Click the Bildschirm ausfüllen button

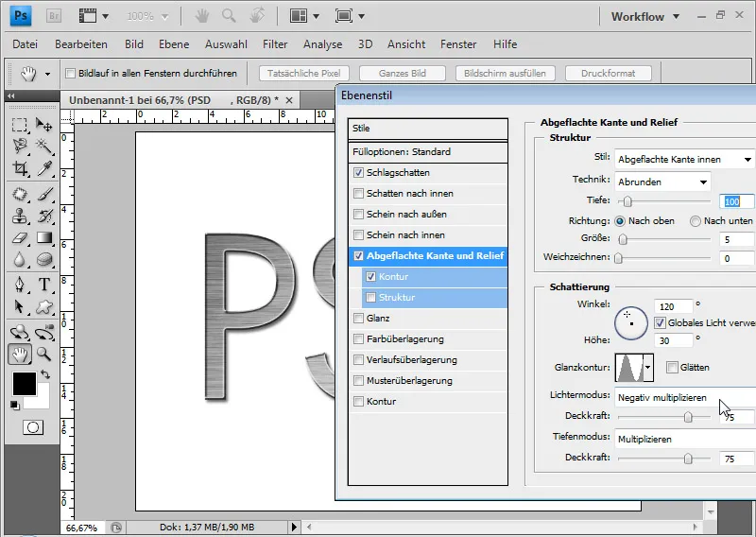point(505,74)
